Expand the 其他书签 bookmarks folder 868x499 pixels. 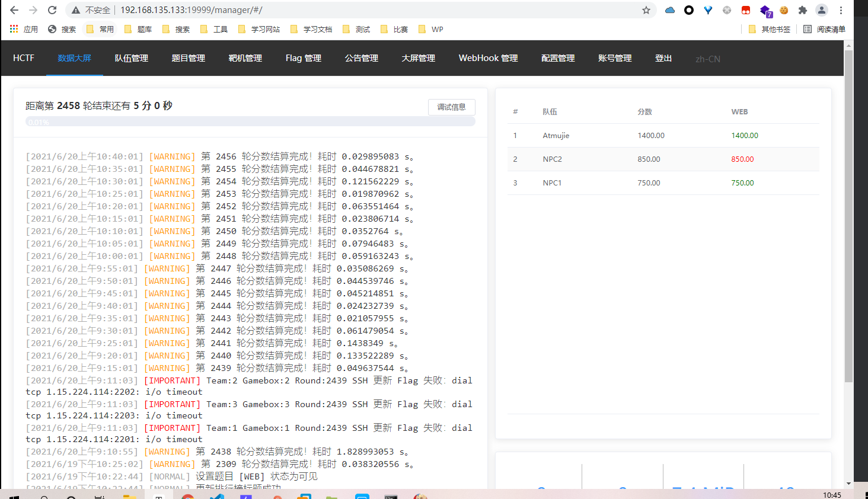point(770,29)
